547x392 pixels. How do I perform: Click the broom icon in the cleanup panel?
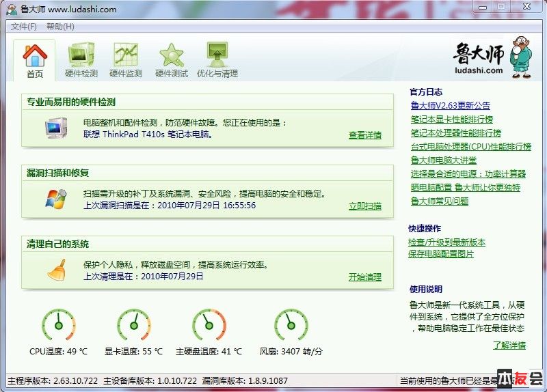(x=57, y=269)
